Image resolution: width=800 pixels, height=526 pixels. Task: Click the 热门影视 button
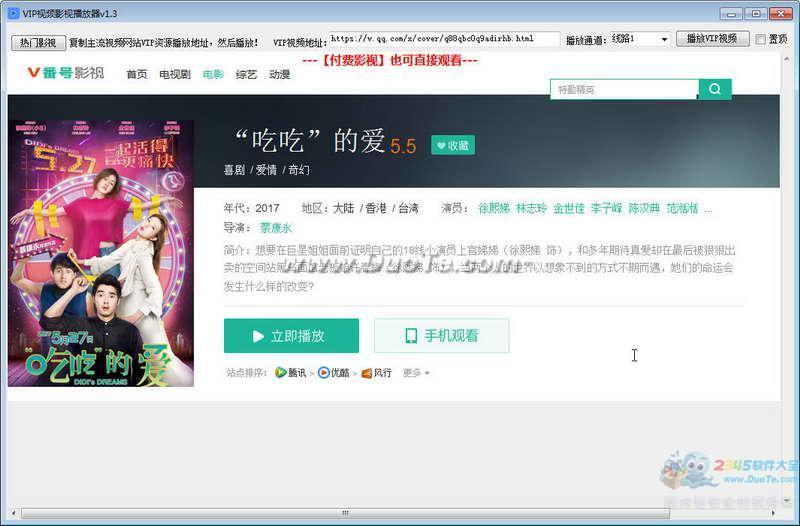(x=38, y=42)
